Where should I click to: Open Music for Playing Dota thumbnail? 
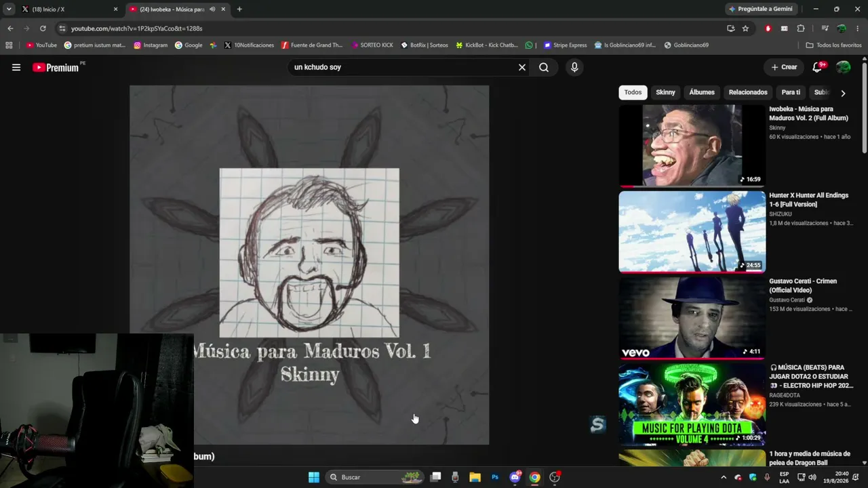point(692,404)
